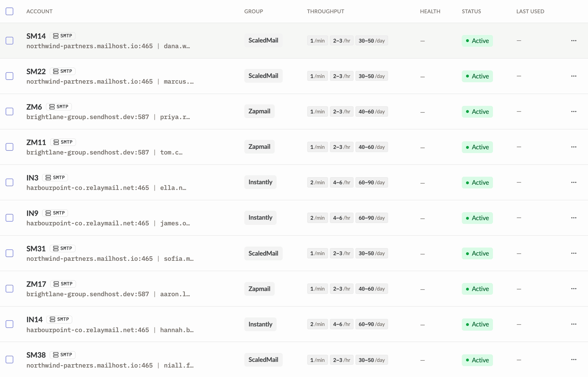This screenshot has width=588, height=377.
Task: Click the 30–50 /day throughput chip for SM22
Action: [x=372, y=76]
